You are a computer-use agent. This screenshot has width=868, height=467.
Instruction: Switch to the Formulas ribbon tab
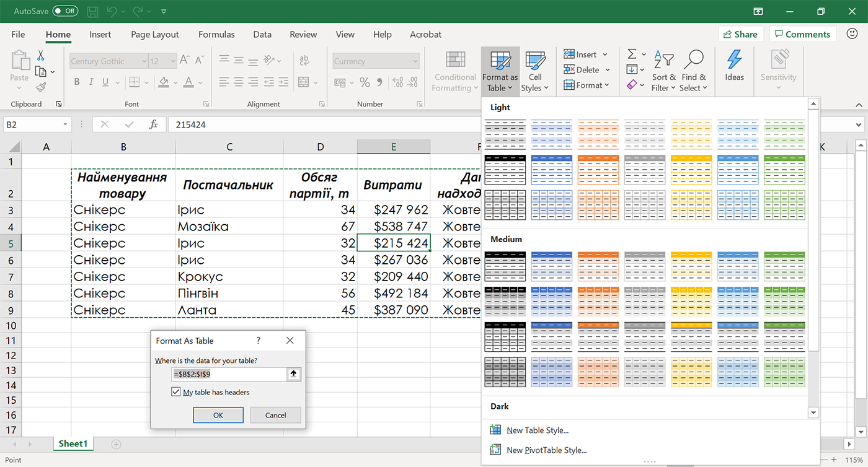tap(216, 35)
